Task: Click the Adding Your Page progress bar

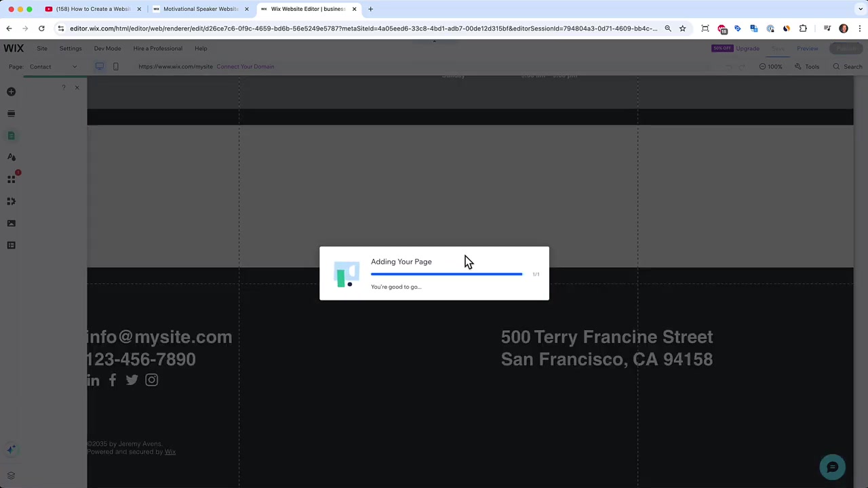Action: (446, 274)
